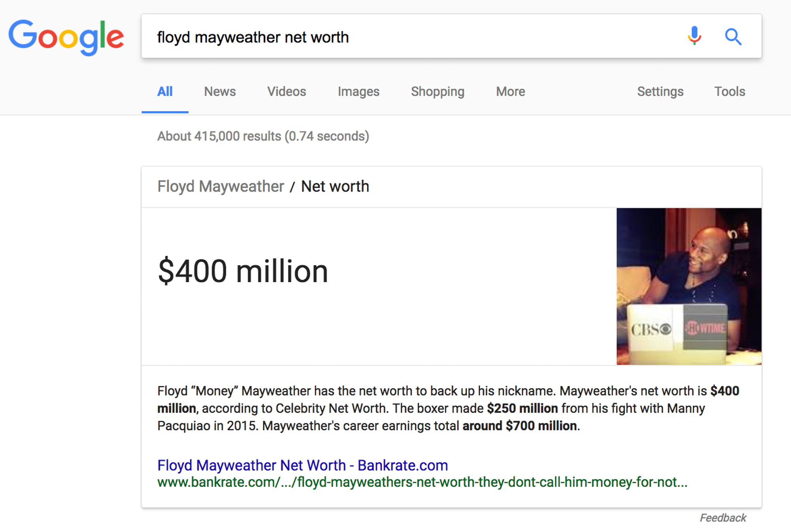This screenshot has width=791, height=532.
Task: Click the Feedback link below the card
Action: tap(723, 518)
